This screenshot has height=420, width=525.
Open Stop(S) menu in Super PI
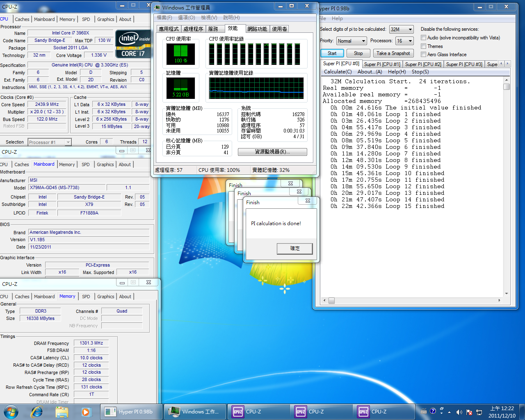pyautogui.click(x=420, y=72)
